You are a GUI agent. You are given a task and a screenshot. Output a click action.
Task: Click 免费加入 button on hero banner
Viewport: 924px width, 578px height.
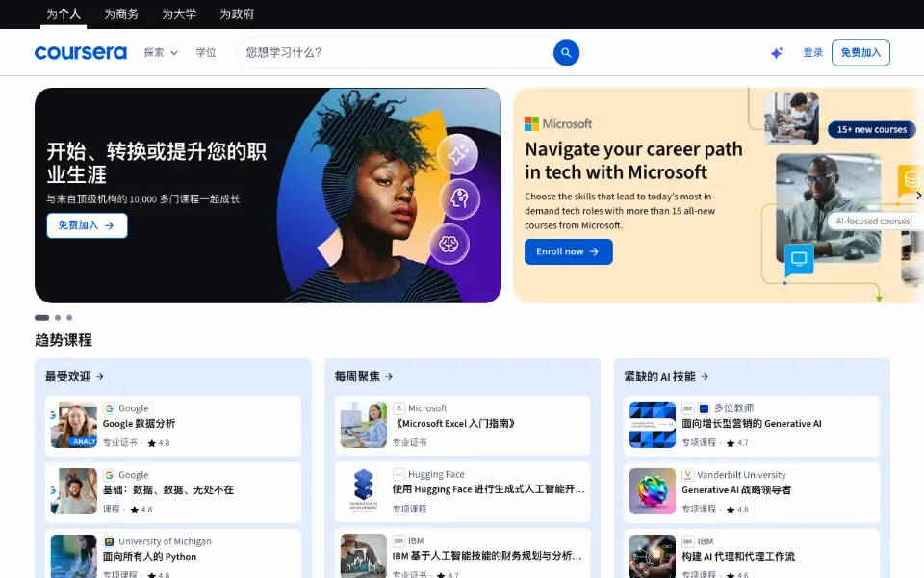click(88, 225)
